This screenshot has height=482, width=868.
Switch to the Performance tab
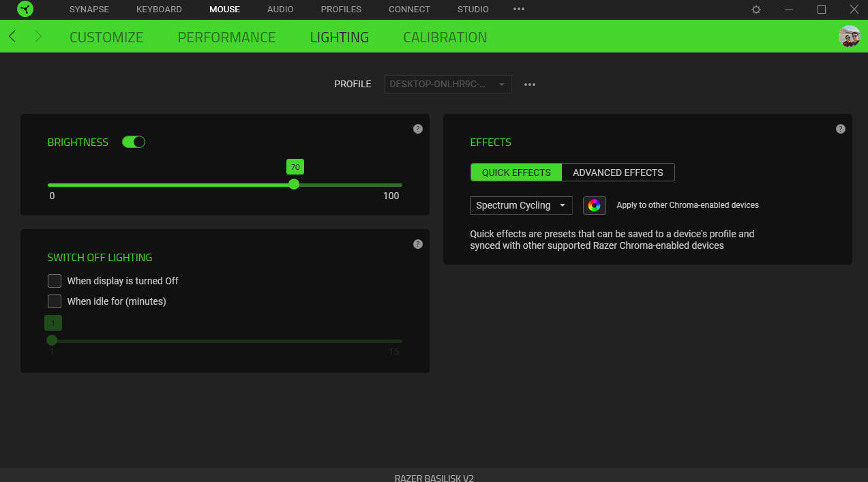pos(226,37)
